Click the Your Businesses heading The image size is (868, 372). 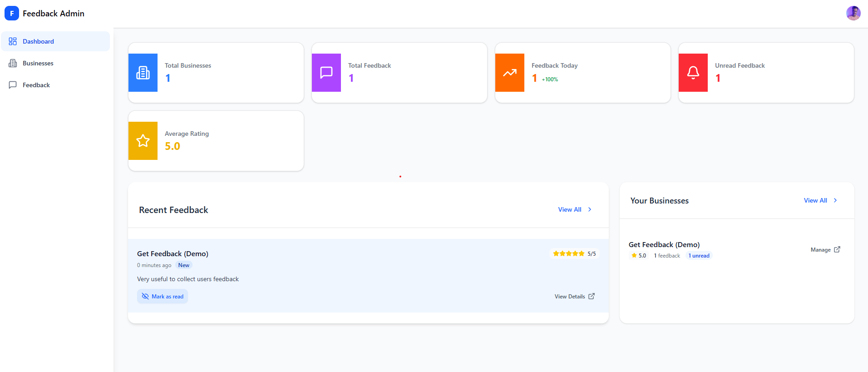pyautogui.click(x=660, y=201)
